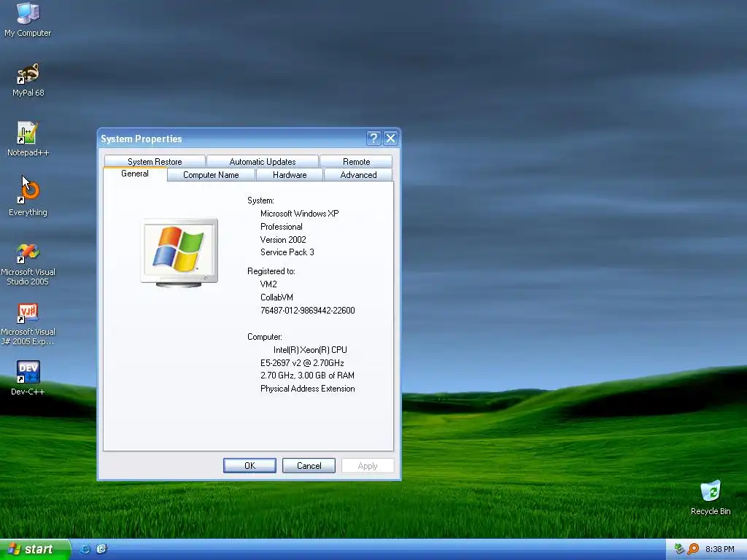
Task: Select the Notepad++ desktop shortcut
Action: pos(28,139)
